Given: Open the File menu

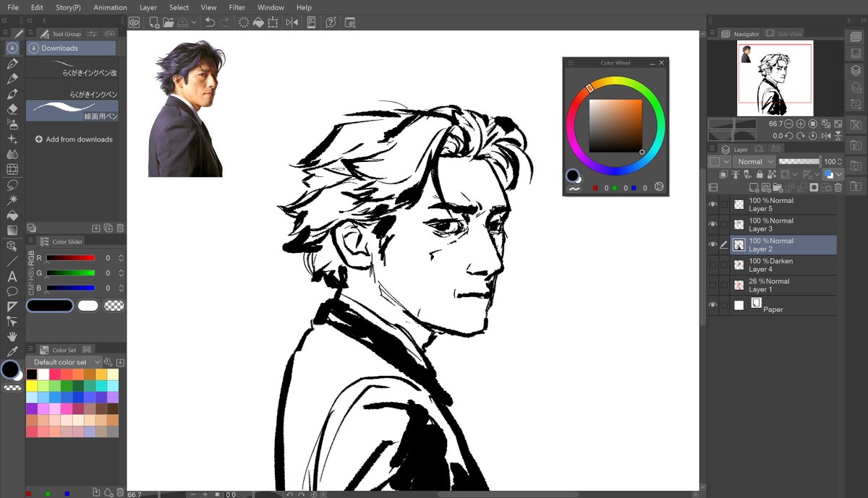Looking at the screenshot, I should 13,7.
